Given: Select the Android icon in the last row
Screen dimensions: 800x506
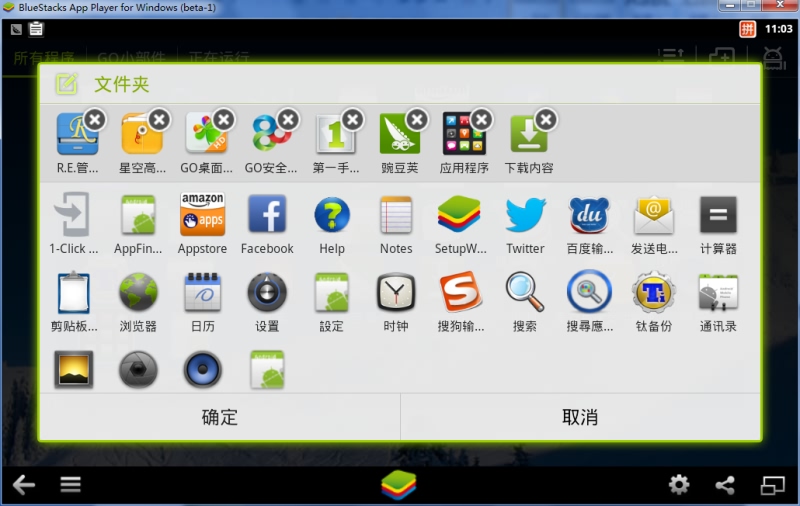Looking at the screenshot, I should tap(267, 370).
